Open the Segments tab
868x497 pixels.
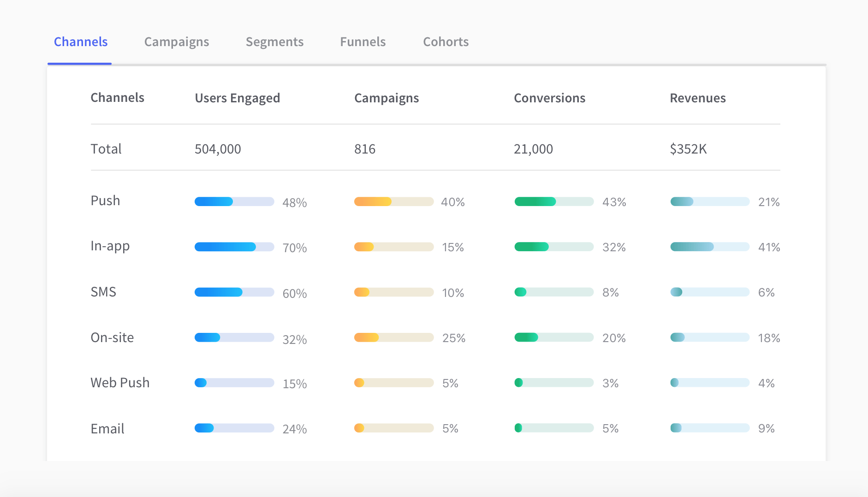pos(274,42)
